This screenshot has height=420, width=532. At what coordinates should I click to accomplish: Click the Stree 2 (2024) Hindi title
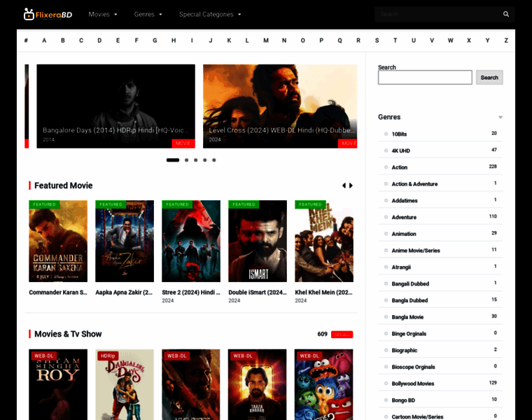[191, 293]
